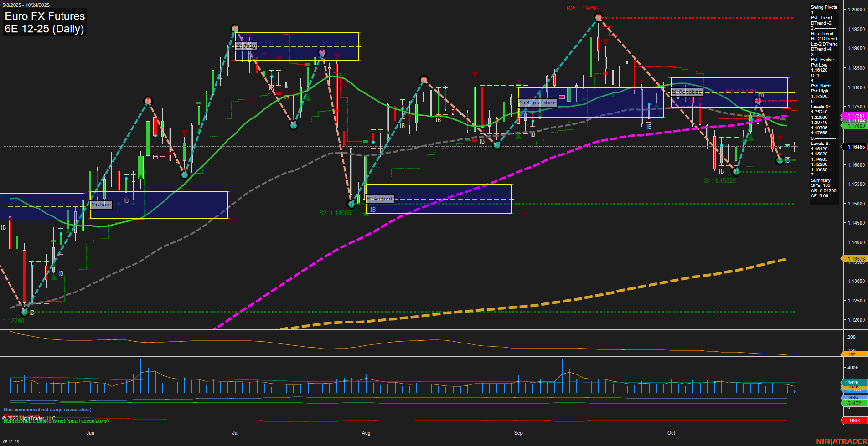The height and width of the screenshot is (446, 868).
Task: Select the swing high pivot circle at R2
Action: pyautogui.click(x=598, y=17)
